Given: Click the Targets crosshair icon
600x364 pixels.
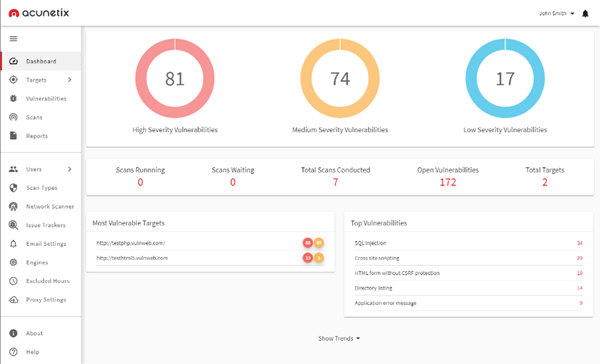Looking at the screenshot, I should pos(13,80).
